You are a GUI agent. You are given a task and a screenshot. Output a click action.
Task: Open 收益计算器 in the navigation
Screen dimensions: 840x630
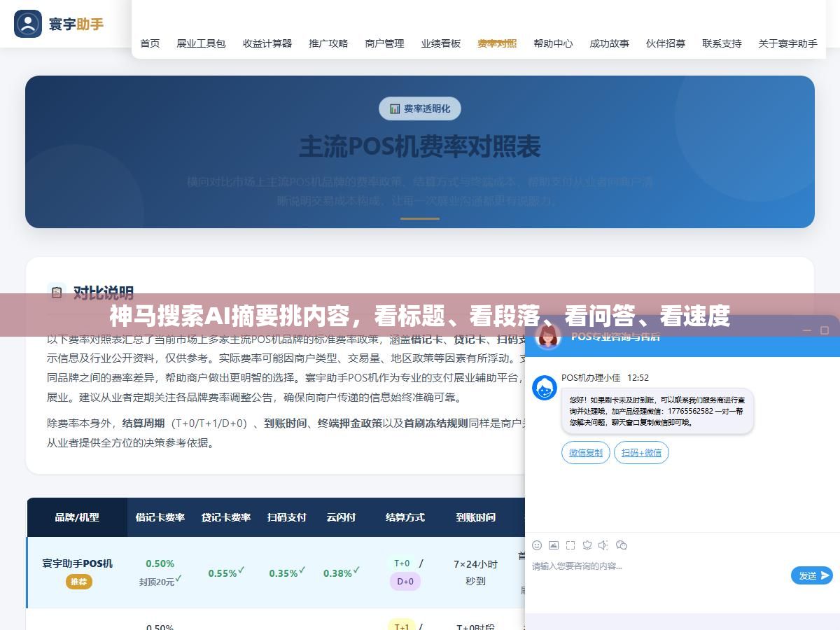[x=267, y=43]
